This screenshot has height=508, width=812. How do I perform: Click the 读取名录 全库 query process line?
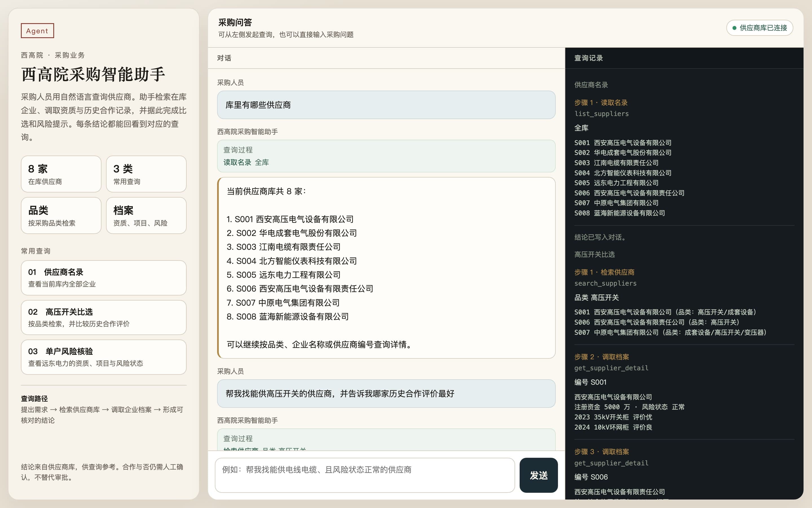(x=246, y=162)
